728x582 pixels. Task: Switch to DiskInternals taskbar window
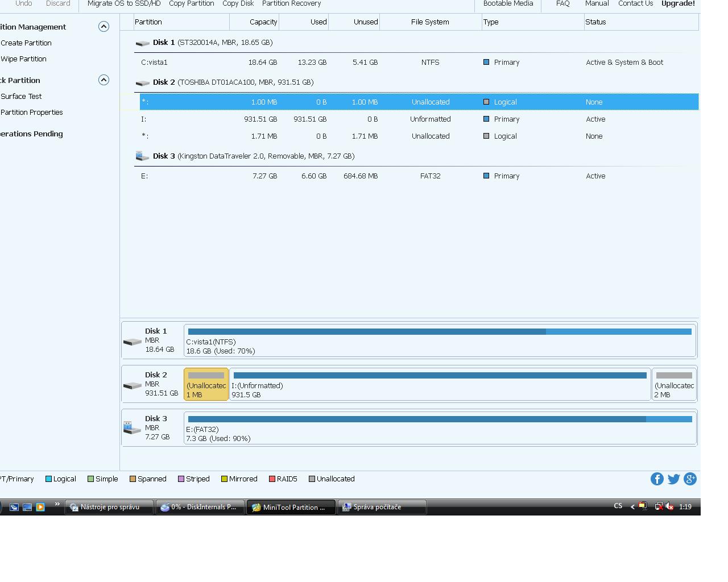coord(200,507)
